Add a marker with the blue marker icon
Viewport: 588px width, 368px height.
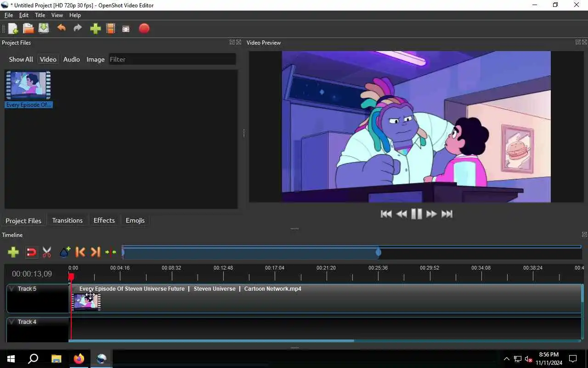(65, 252)
